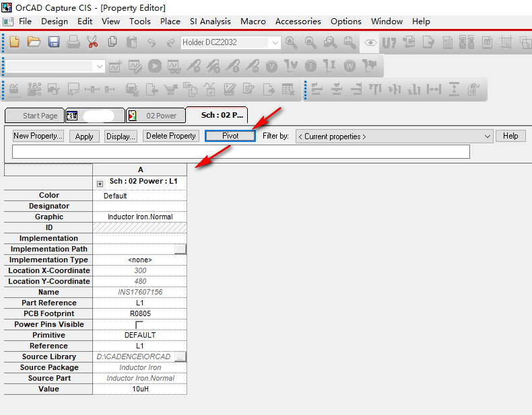
Task: Create a new document with toolbar icon
Action: 15,42
